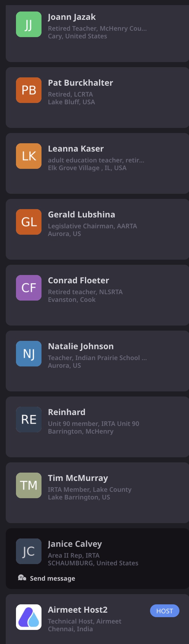This screenshot has height=644, width=189.
Task: Click the HOST badge on Airmeet Host2
Action: [165, 611]
